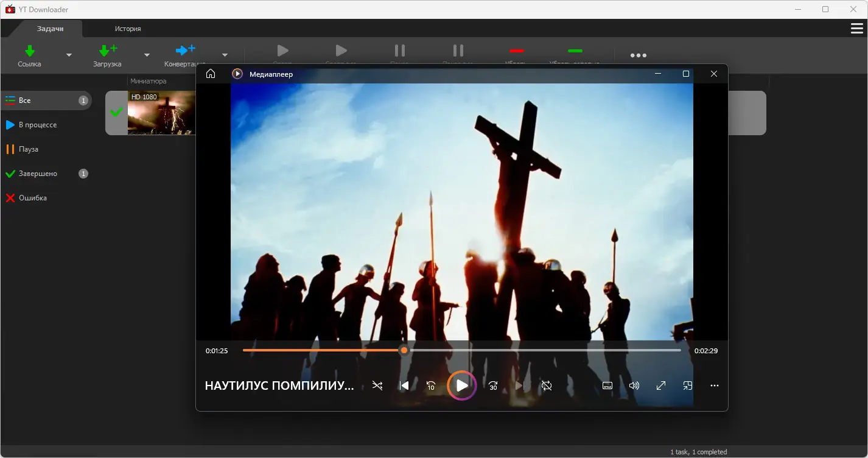This screenshot has width=868, height=458.
Task: Open the hamburger main menu
Action: pyautogui.click(x=856, y=29)
